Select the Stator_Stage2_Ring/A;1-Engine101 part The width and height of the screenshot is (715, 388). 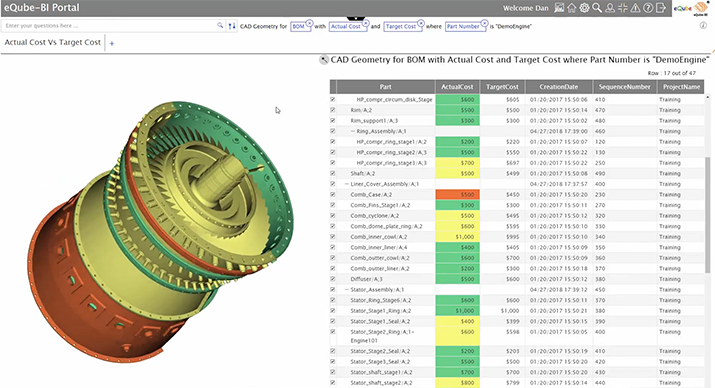pyautogui.click(x=382, y=336)
